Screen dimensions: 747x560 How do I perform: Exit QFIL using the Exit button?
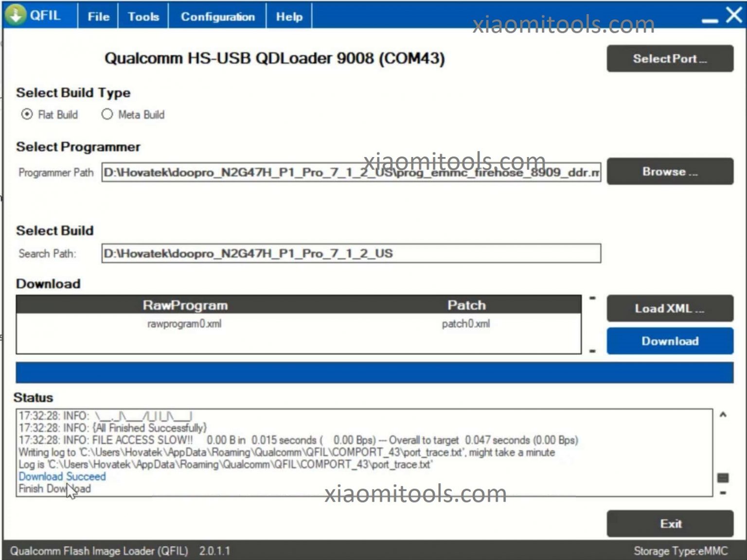click(x=670, y=524)
